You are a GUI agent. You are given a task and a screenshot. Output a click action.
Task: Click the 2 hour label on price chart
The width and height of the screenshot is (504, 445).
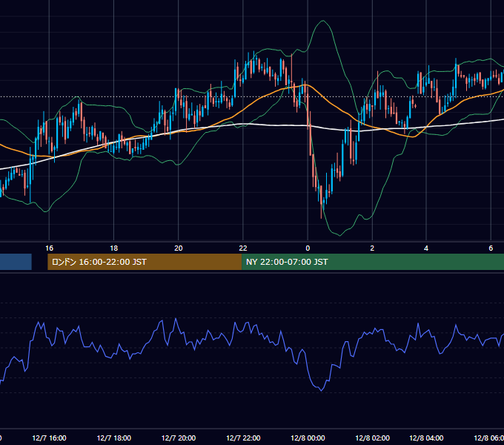pyautogui.click(x=372, y=248)
